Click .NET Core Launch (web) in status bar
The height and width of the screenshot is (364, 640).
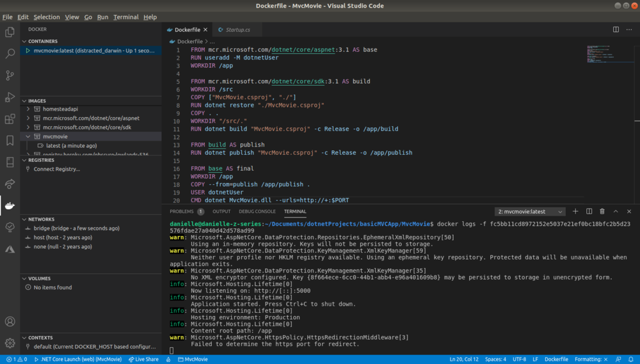pyautogui.click(x=78, y=360)
